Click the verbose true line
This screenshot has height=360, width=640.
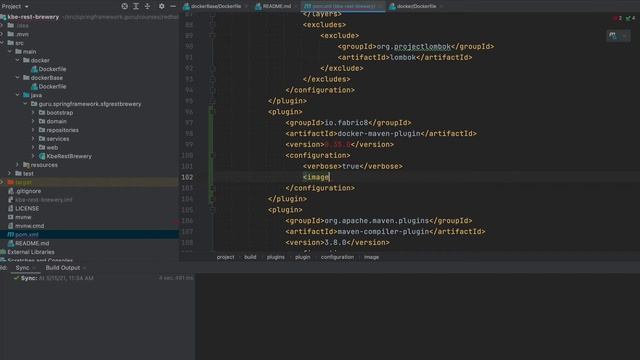[x=353, y=166]
